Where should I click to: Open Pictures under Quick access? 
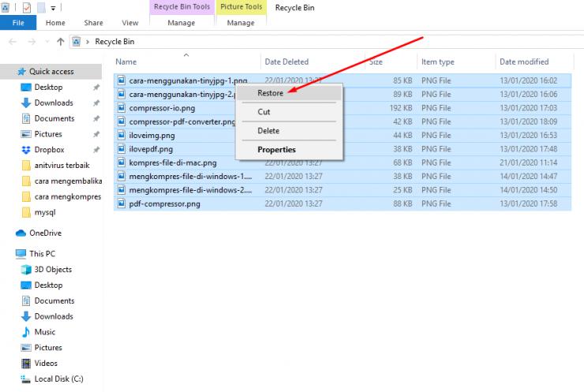pyautogui.click(x=48, y=134)
